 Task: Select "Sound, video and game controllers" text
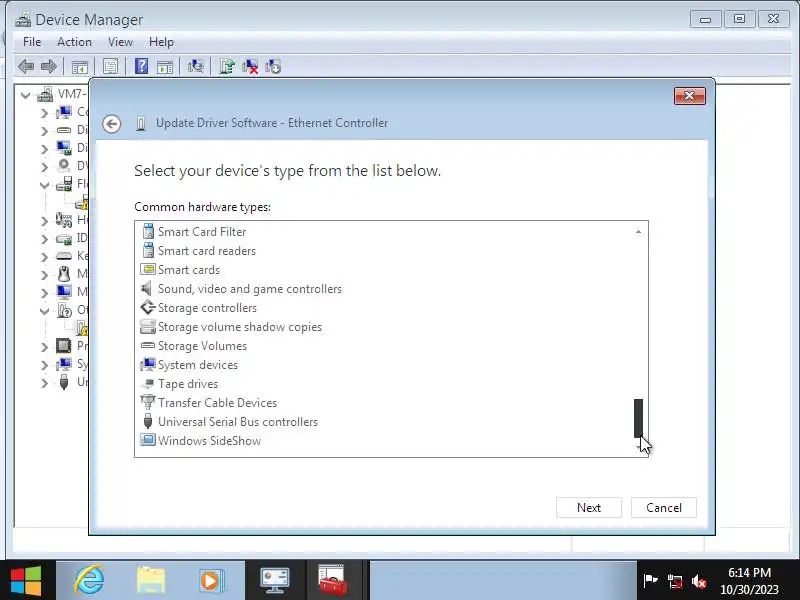[250, 289]
